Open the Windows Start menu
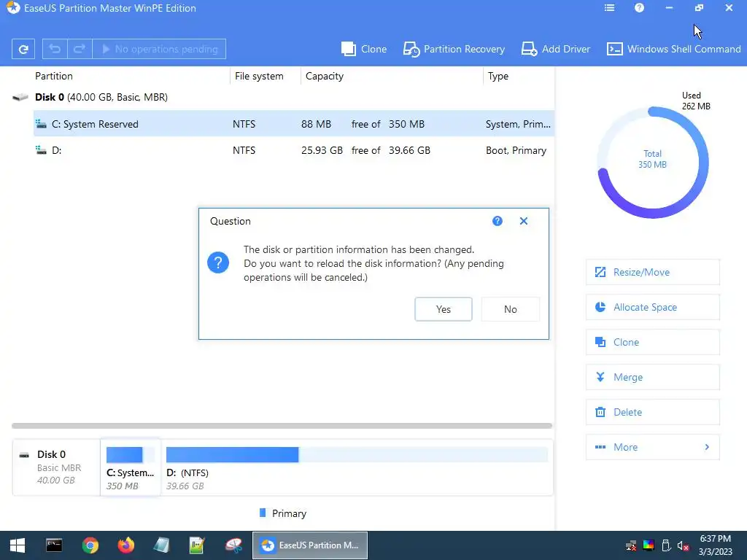Viewport: 747px width, 560px height. coord(18,545)
